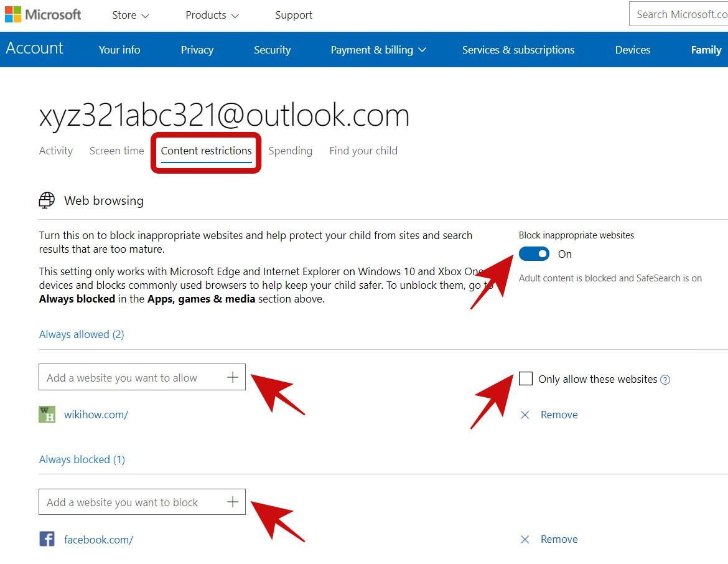Viewport: 728px width, 564px height.
Task: Remove wikihow.com from allowed list
Action: click(x=559, y=415)
